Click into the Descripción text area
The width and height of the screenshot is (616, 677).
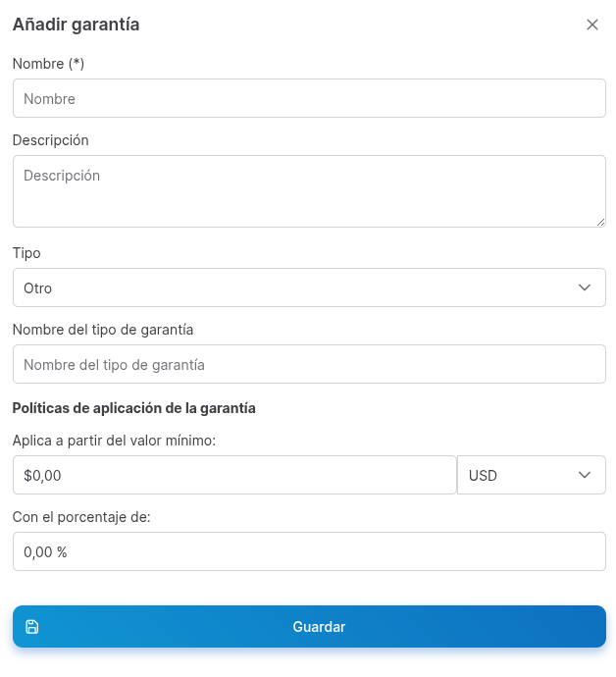[309, 190]
